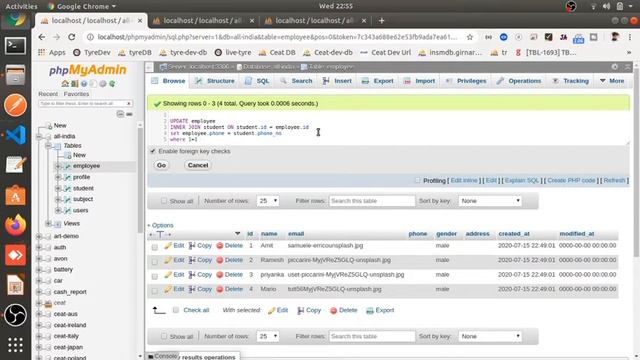Image resolution: width=640 pixels, height=360 pixels.
Task: Clear the navigation filter with red X
Action: [129, 104]
